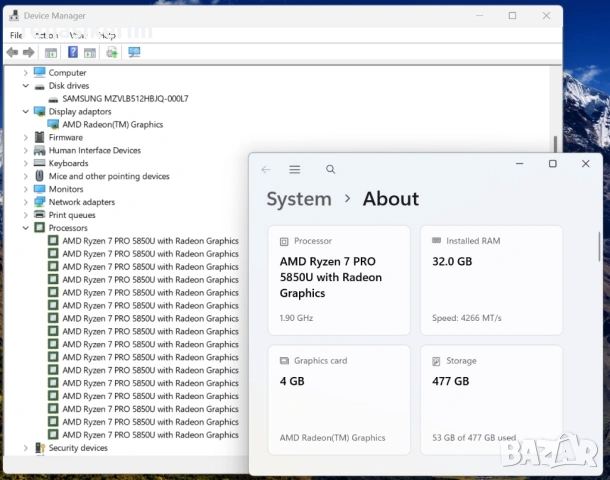This screenshot has width=610, height=480.
Task: Expand the Network adapters node
Action: tap(26, 202)
